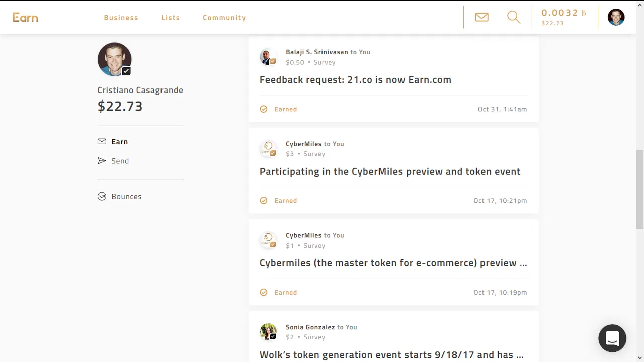This screenshot has height=362, width=644.
Task: Open 'Participating in the CyberMiles preview' message
Action: (390, 171)
